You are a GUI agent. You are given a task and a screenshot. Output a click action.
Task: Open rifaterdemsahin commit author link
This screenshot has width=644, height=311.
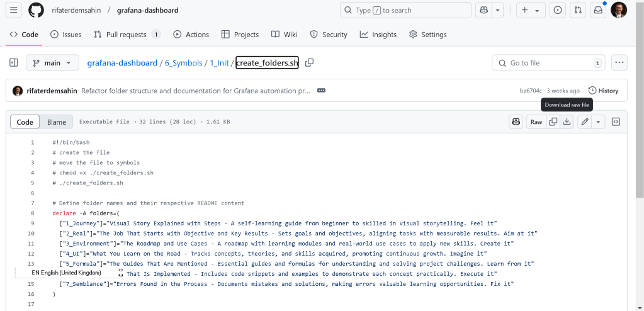coord(52,91)
